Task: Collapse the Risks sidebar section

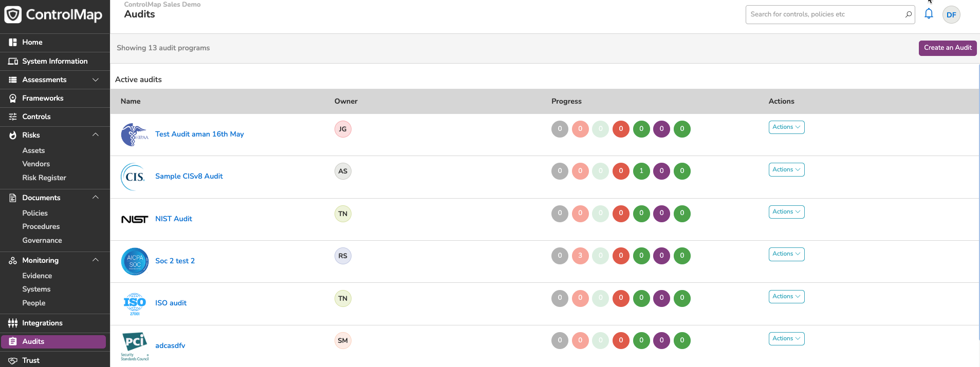Action: click(96, 134)
